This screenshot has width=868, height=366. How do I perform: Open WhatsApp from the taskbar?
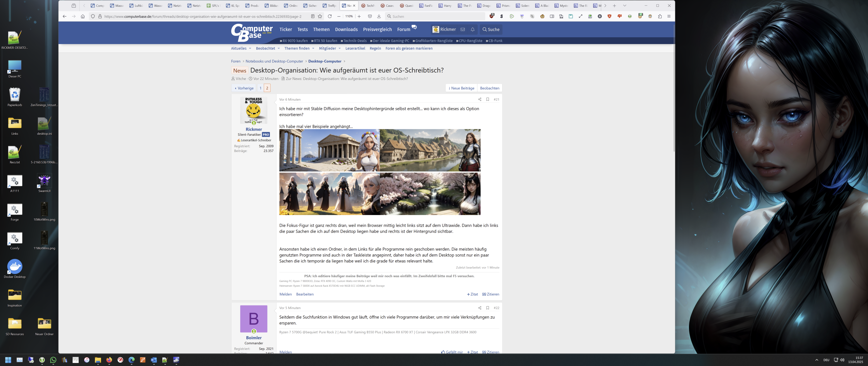(53, 360)
